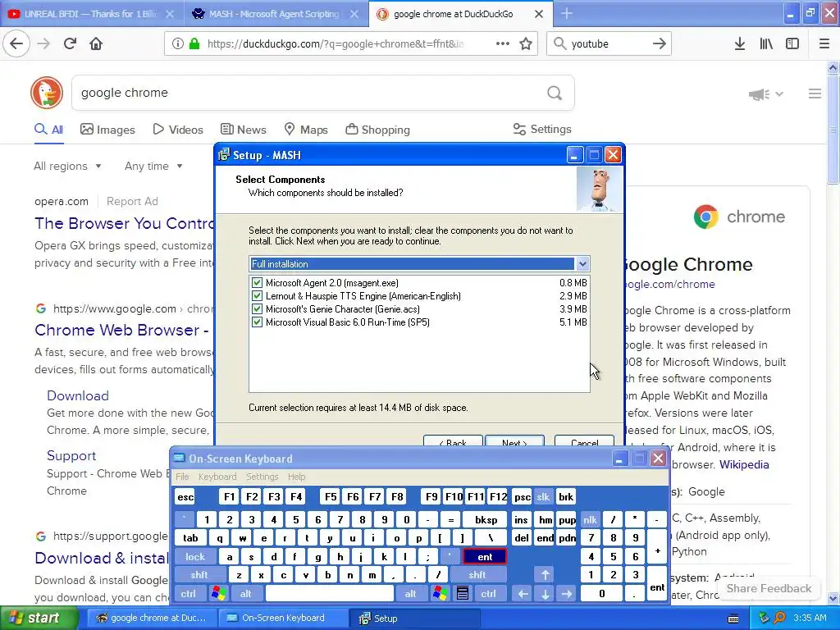
Task: Open the DuckDuckGo side menu icon
Action: point(815,94)
